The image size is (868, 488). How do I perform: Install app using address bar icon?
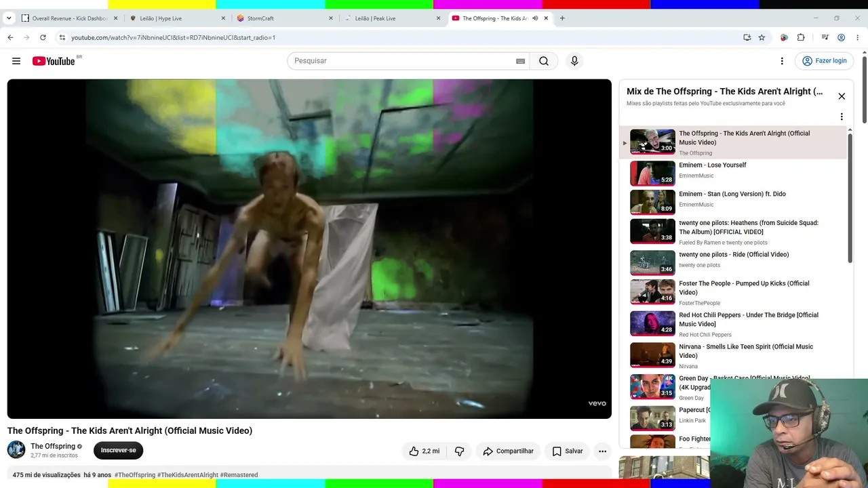click(x=747, y=37)
